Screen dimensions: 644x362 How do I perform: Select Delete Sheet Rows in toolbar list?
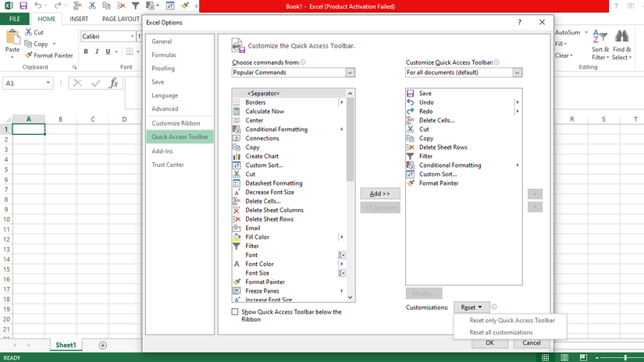(x=464, y=147)
